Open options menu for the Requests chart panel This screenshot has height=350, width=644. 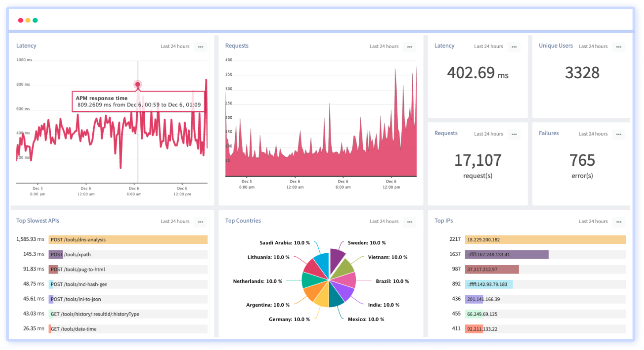click(x=409, y=47)
